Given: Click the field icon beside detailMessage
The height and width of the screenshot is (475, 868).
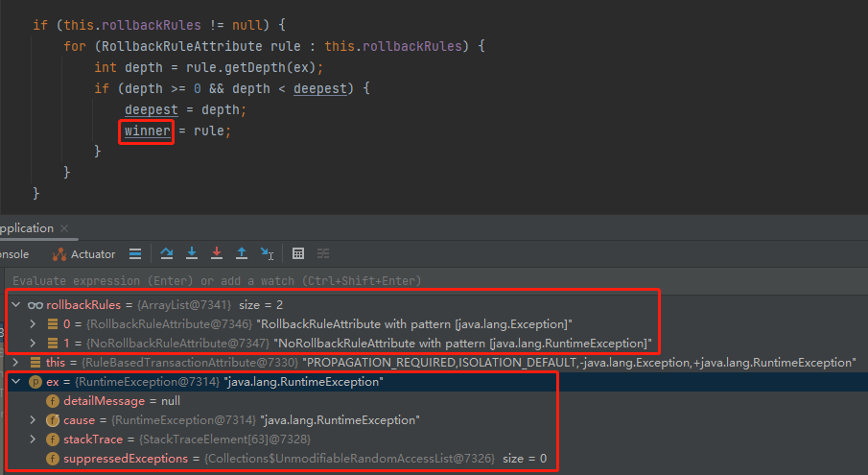Looking at the screenshot, I should [53, 401].
